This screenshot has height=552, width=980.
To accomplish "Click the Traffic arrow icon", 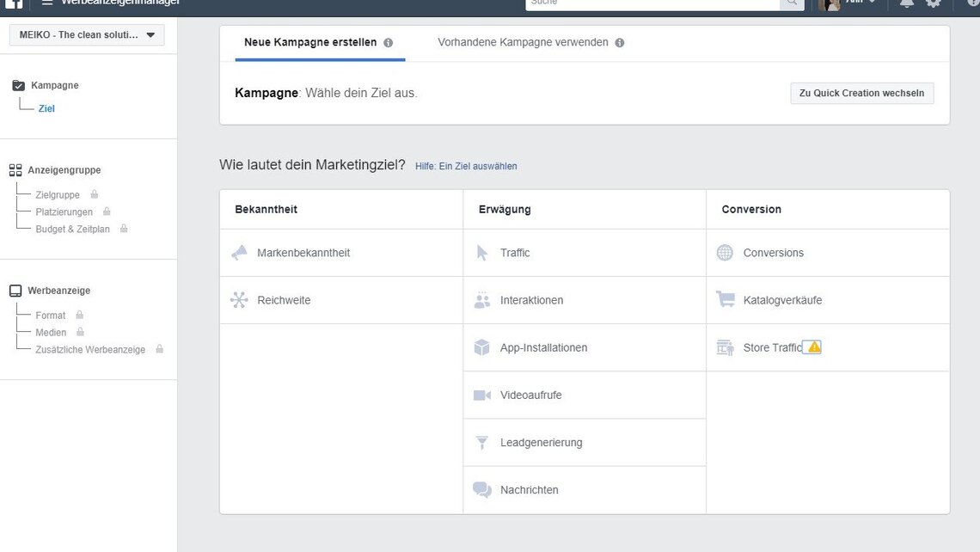I will (483, 252).
